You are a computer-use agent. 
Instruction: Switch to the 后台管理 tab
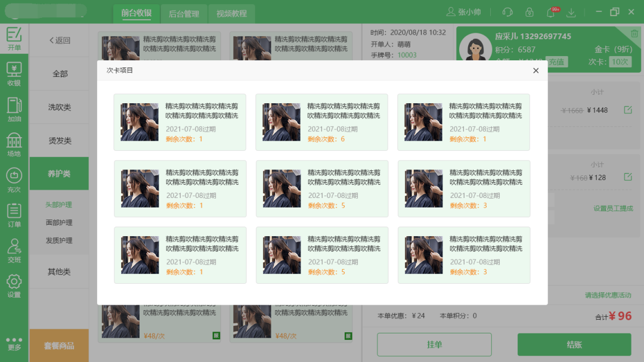(x=183, y=14)
